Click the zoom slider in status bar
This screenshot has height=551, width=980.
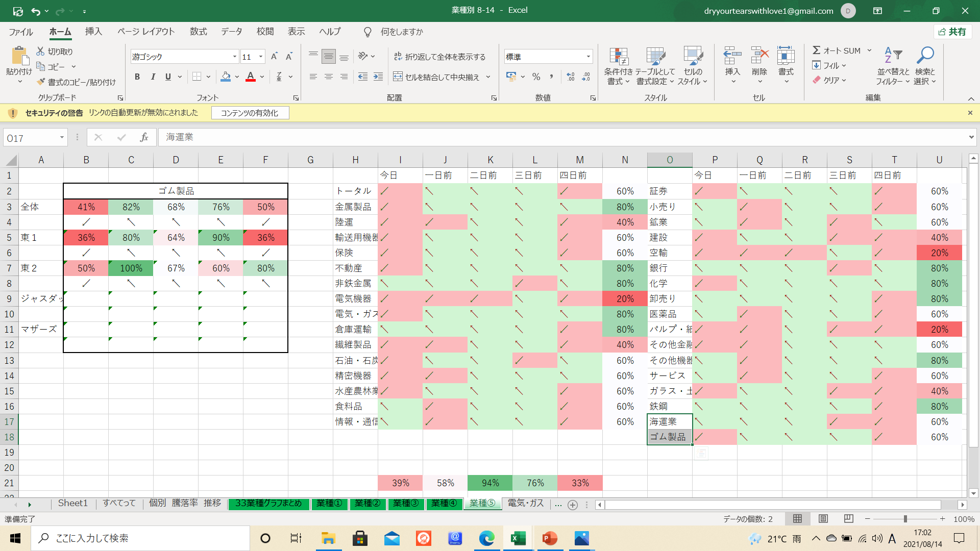pyautogui.click(x=905, y=519)
